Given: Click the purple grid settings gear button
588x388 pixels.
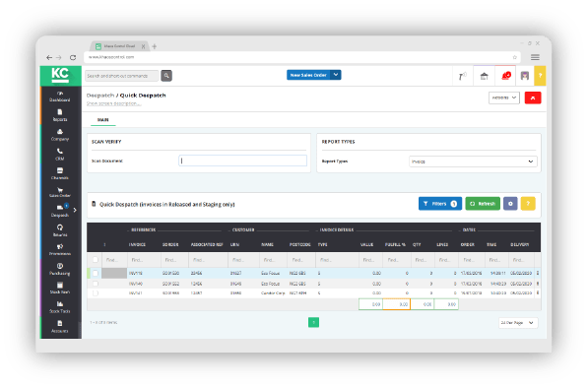Looking at the screenshot, I should [510, 204].
